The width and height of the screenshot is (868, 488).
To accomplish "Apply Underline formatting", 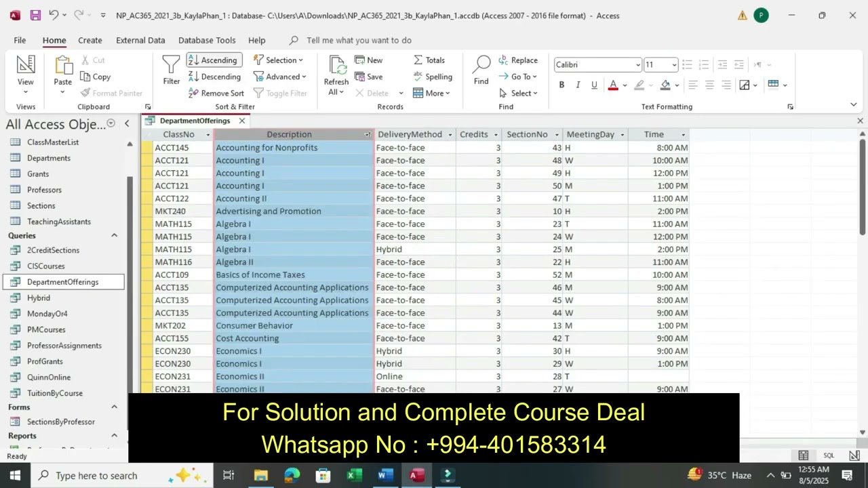I will 594,85.
